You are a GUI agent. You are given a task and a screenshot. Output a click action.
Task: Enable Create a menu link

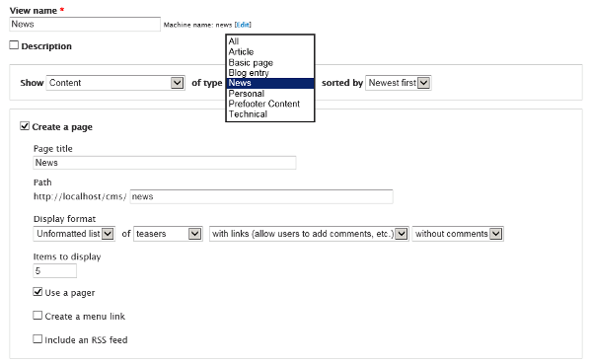(x=37, y=316)
